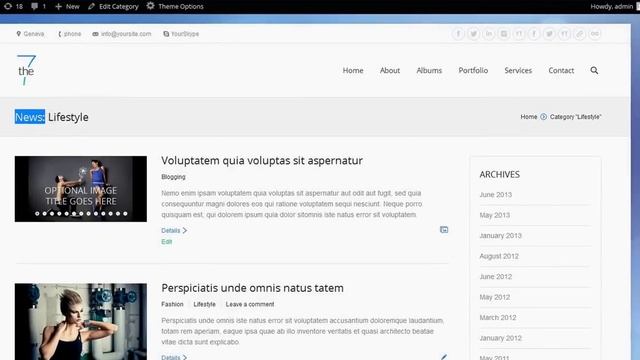Click the highlighted News: title text
The image size is (640, 360).
coord(30,117)
